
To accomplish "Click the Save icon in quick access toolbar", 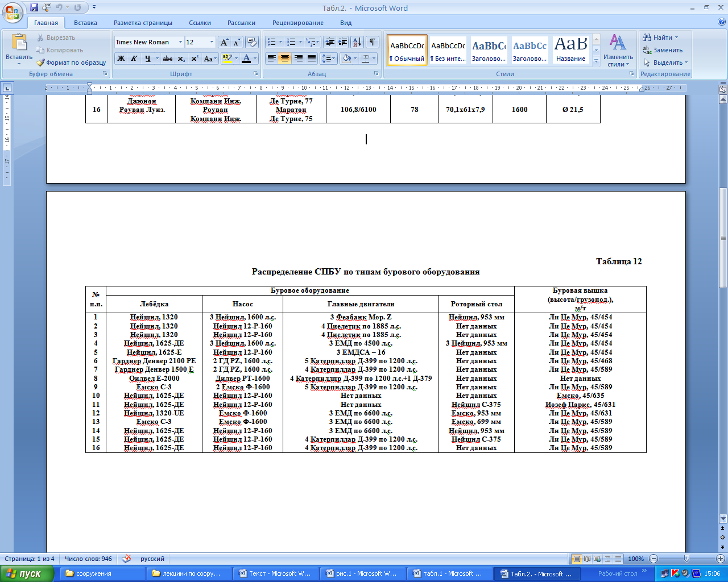I will [34, 8].
